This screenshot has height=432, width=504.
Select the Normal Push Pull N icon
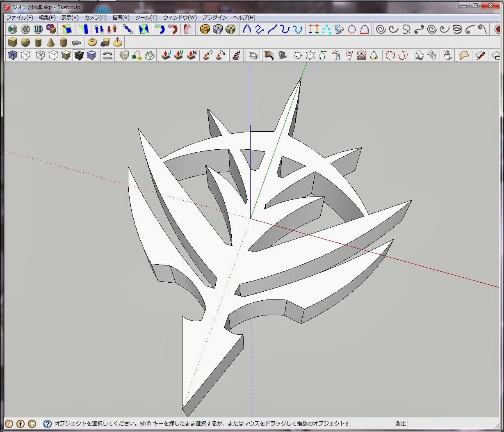click(192, 55)
